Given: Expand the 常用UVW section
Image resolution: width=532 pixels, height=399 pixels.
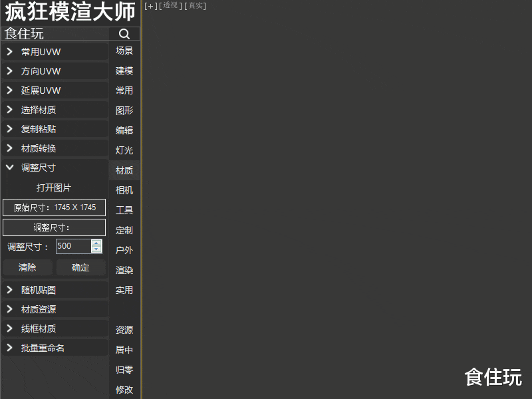Looking at the screenshot, I should click(x=53, y=51).
